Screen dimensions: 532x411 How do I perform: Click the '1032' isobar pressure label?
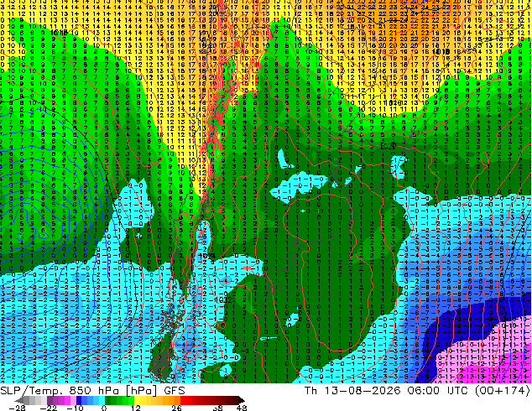pos(223,299)
